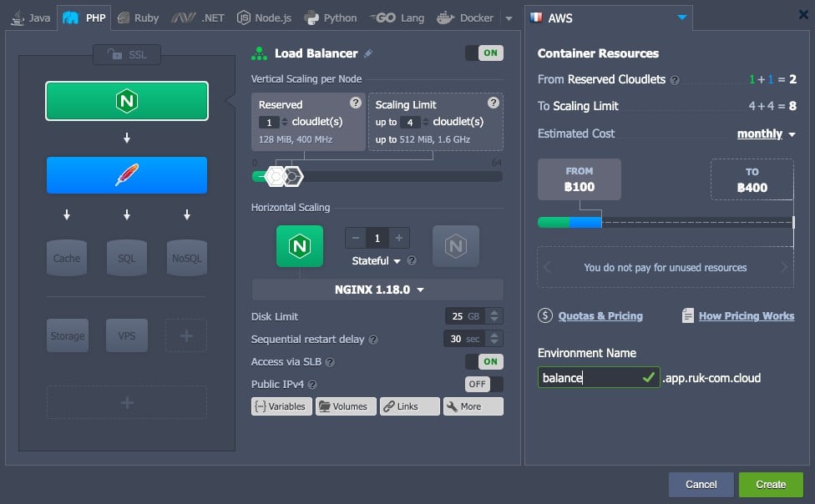Viewport: 815px width, 504px height.
Task: Add a VPS node
Action: click(127, 335)
